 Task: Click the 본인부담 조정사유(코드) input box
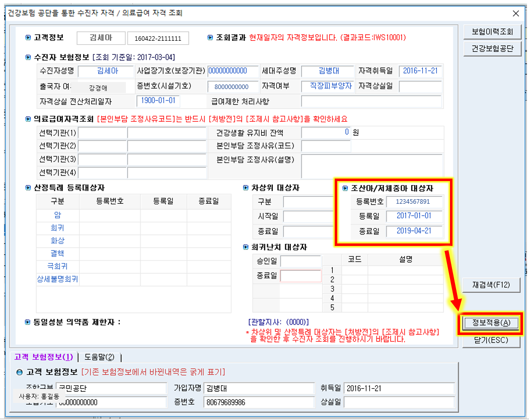(326, 146)
